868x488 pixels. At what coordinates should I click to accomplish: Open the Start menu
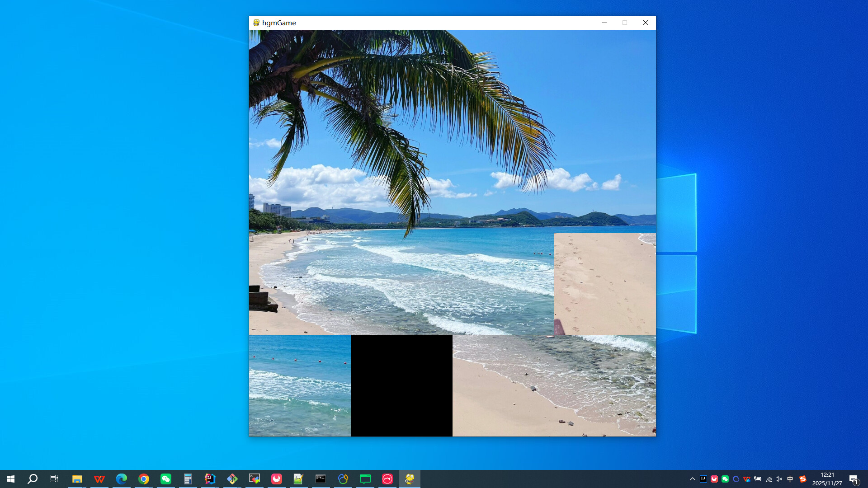[x=10, y=479]
